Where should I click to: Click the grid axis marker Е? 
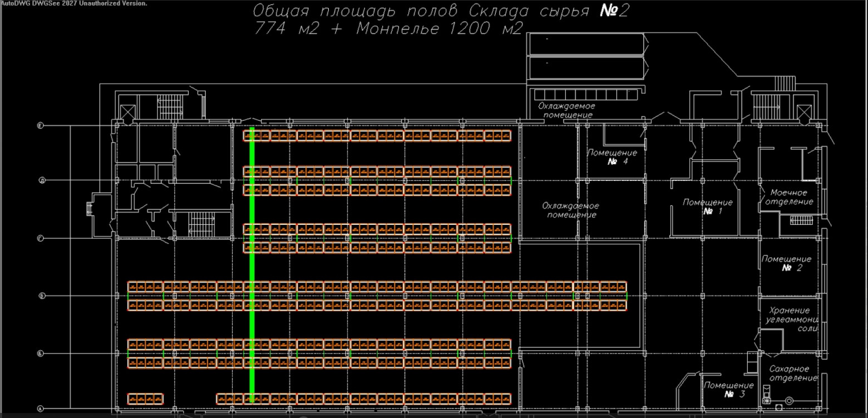[40, 126]
